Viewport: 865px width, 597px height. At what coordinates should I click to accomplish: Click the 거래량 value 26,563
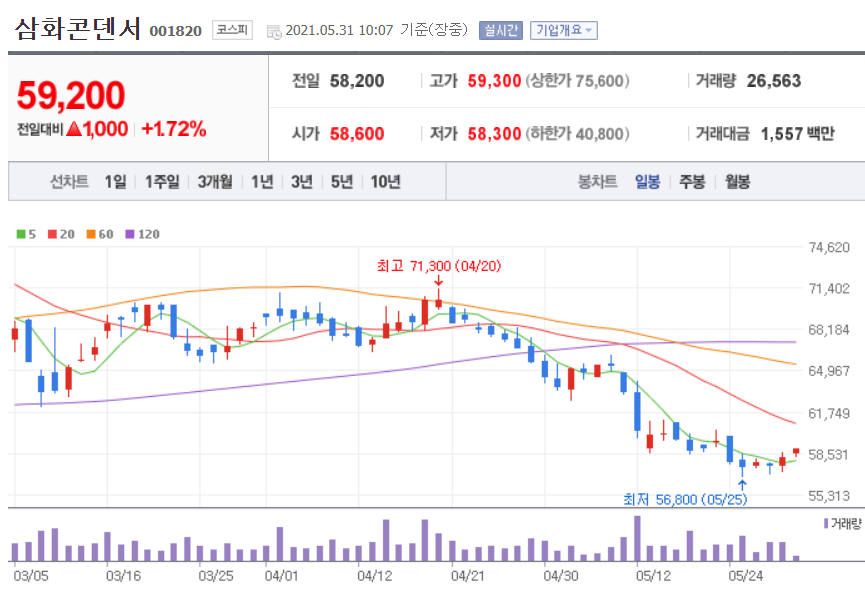[774, 81]
